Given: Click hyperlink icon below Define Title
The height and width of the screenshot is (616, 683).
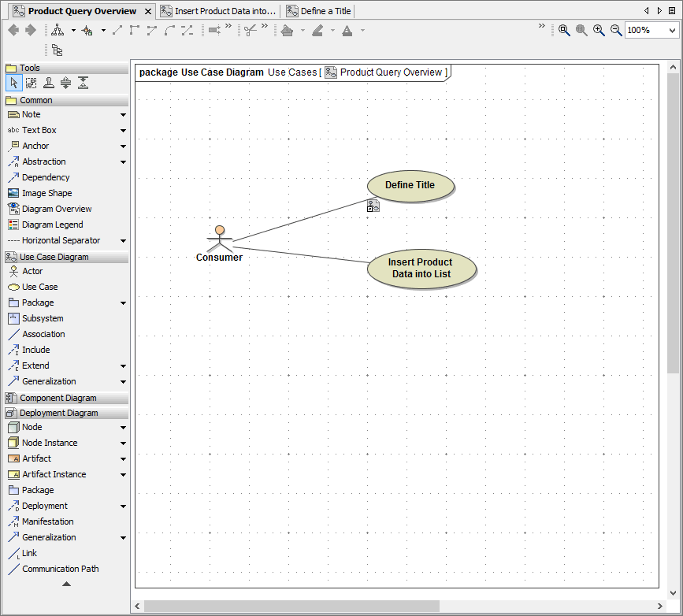Looking at the screenshot, I should [373, 206].
